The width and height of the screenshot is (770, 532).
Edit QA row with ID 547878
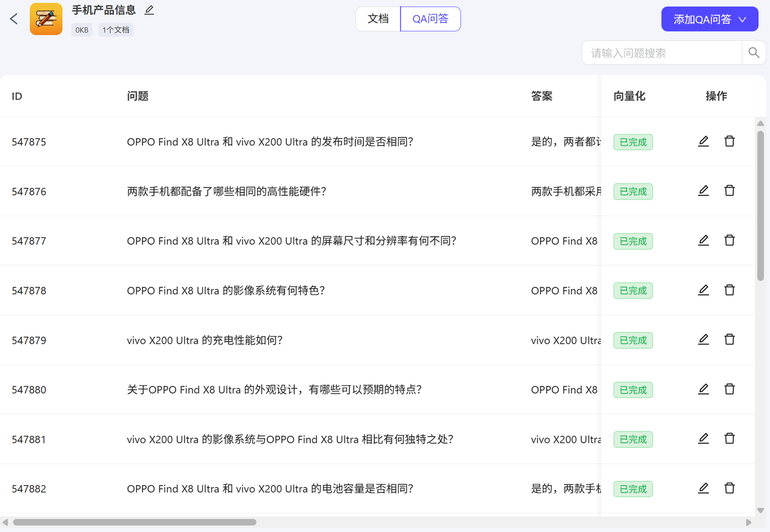click(703, 290)
